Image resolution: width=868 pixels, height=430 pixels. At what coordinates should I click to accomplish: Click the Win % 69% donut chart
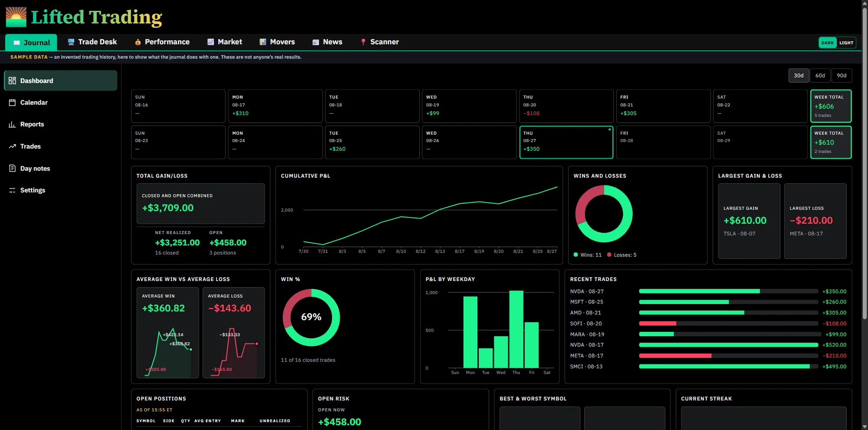311,318
